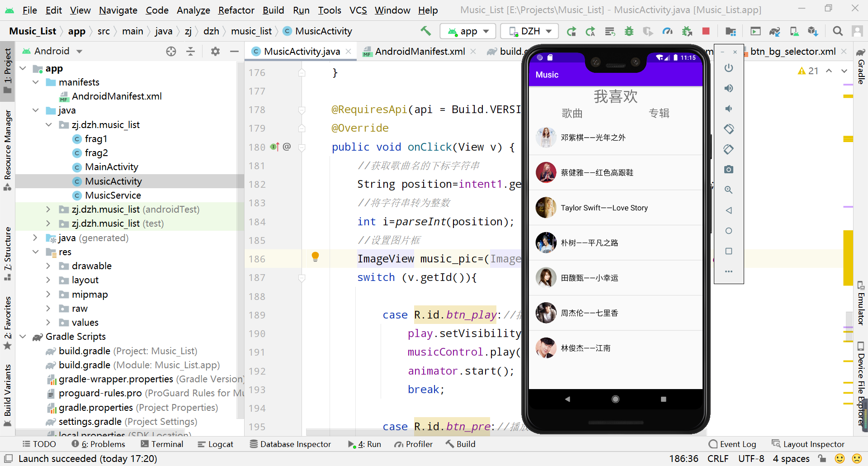Viewport: 868px width, 466px height.
Task: Toggle the Logcat tool window
Action: point(215,444)
